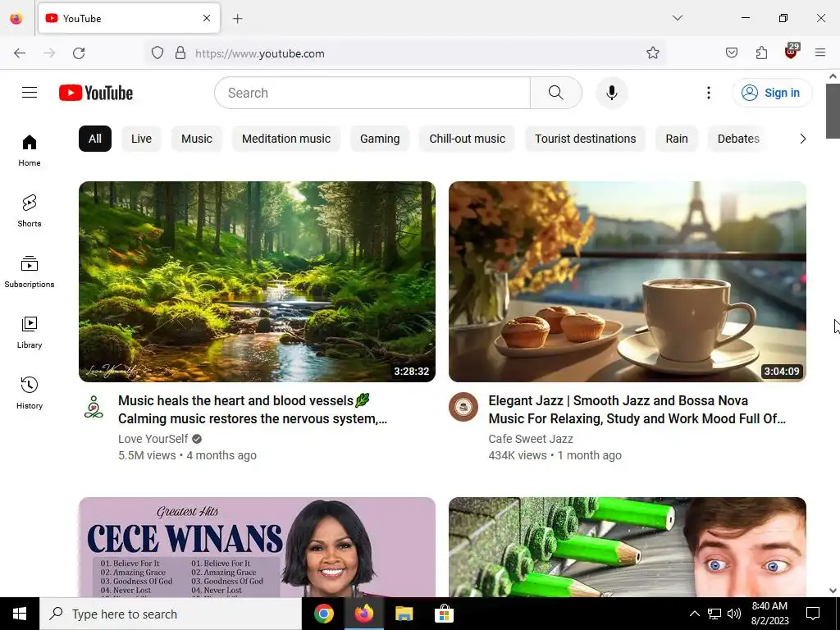The width and height of the screenshot is (840, 630).
Task: Open Love YourSelf channel avatar
Action: [x=94, y=407]
